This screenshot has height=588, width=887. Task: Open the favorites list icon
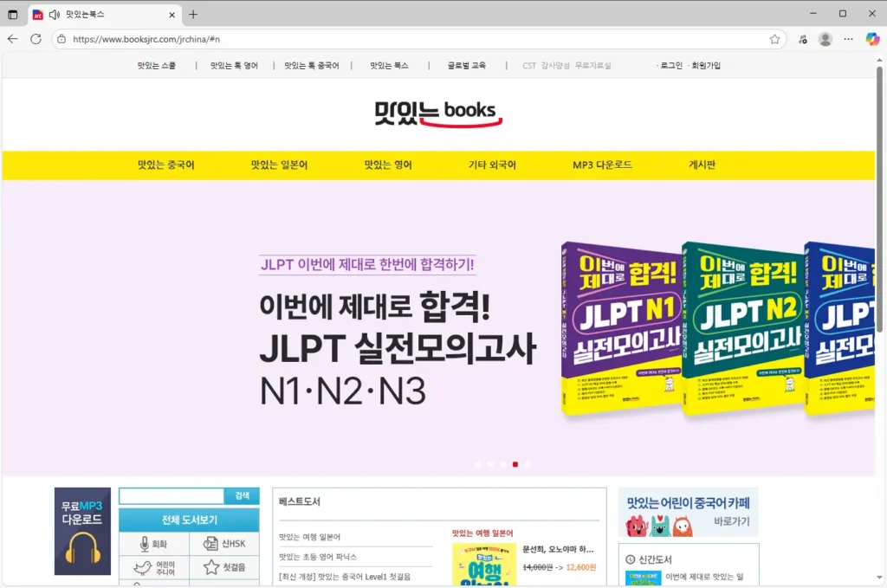pos(803,39)
